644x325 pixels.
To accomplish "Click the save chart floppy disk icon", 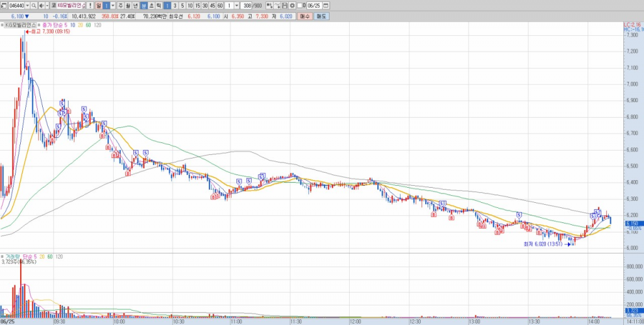I will (x=284, y=5).
